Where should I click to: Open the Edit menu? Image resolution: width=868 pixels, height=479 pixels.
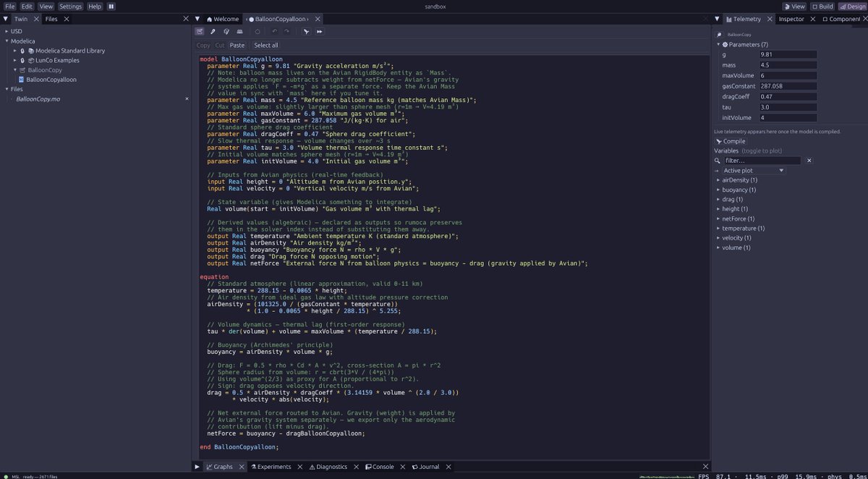click(x=27, y=6)
